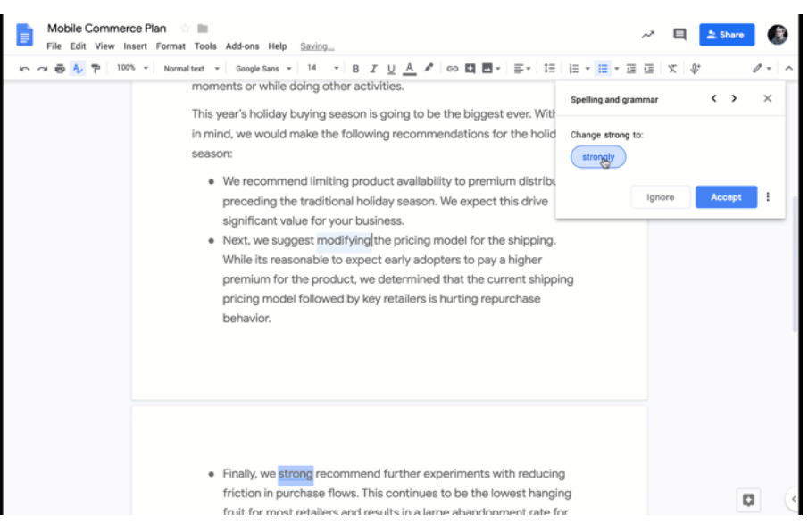Click the Voice typing microphone icon
The image size is (808, 532).
pyautogui.click(x=696, y=69)
